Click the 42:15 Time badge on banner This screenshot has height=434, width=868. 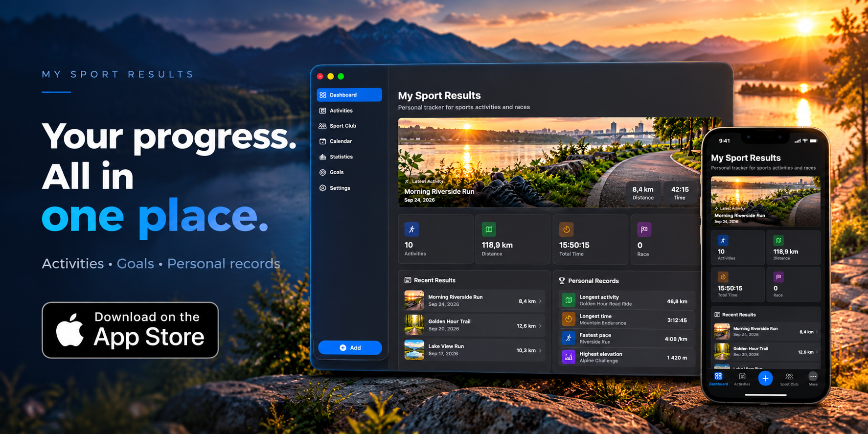click(680, 193)
